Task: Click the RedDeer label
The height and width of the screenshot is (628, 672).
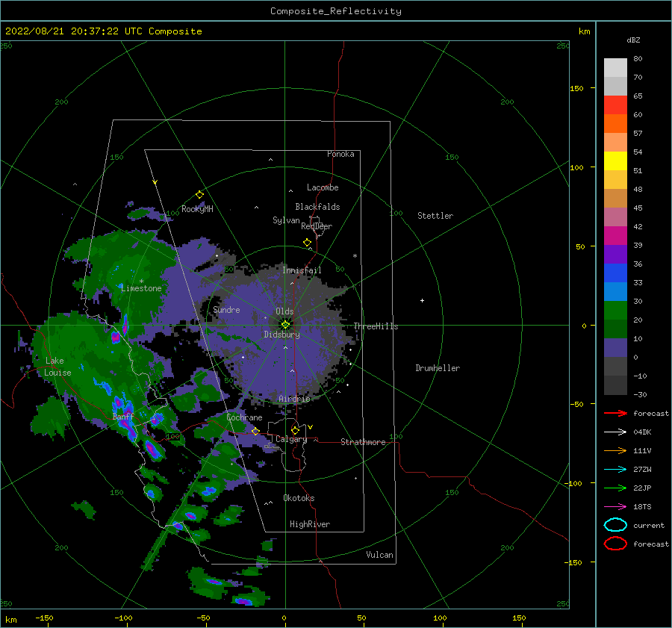Action: point(317,226)
